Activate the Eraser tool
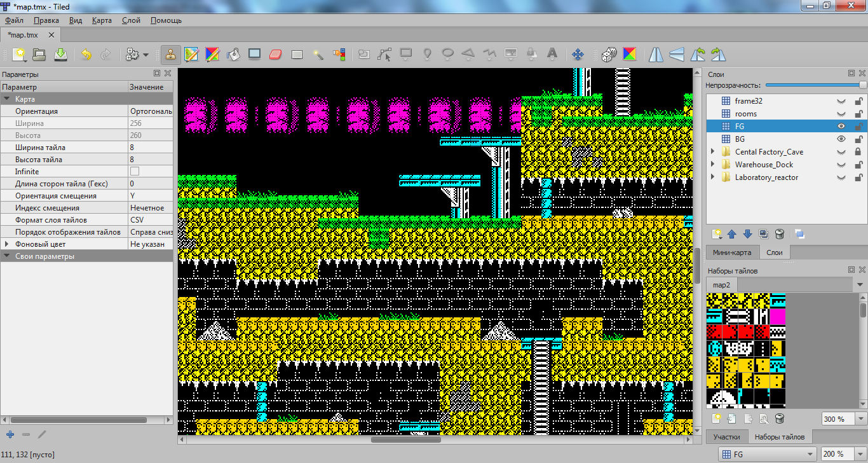This screenshot has height=463, width=868. (275, 55)
